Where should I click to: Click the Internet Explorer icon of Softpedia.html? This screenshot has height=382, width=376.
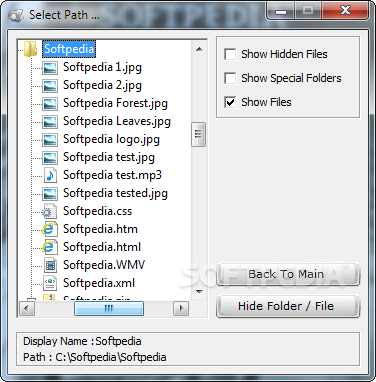click(49, 247)
